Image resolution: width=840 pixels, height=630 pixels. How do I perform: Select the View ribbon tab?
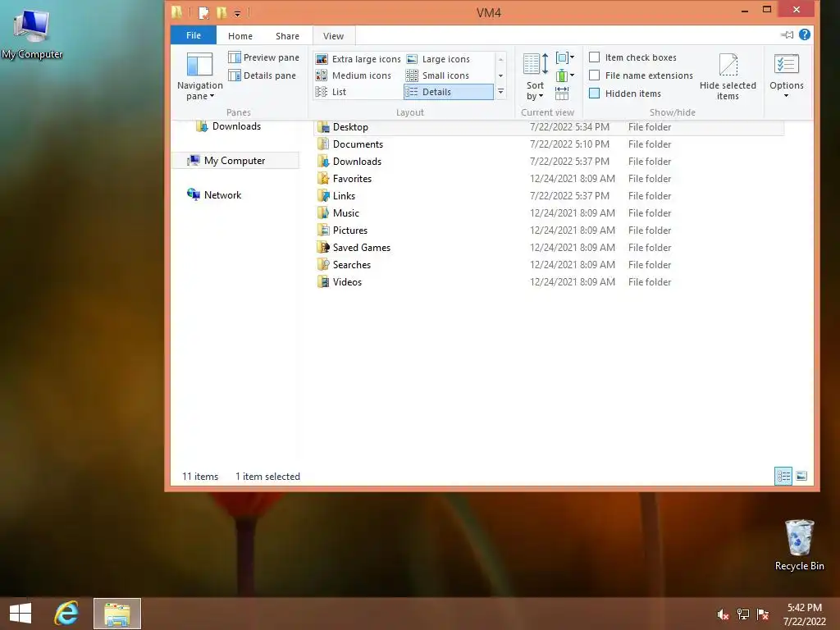tap(333, 36)
